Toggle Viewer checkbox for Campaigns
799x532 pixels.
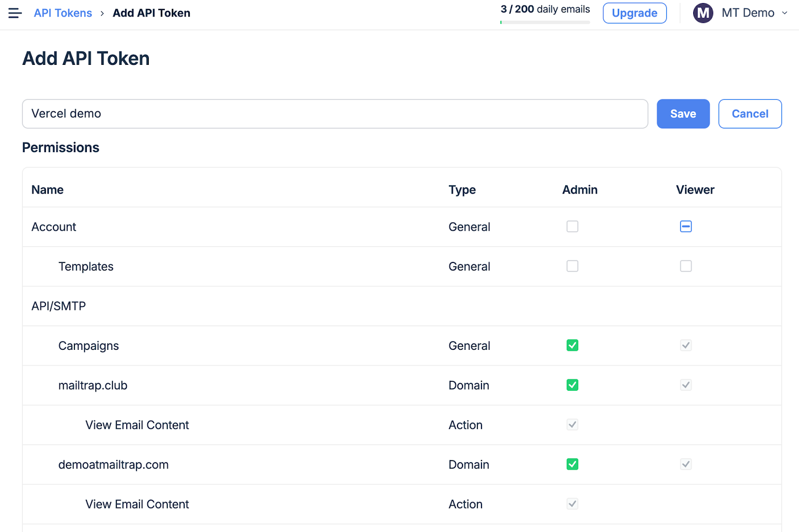pos(686,345)
